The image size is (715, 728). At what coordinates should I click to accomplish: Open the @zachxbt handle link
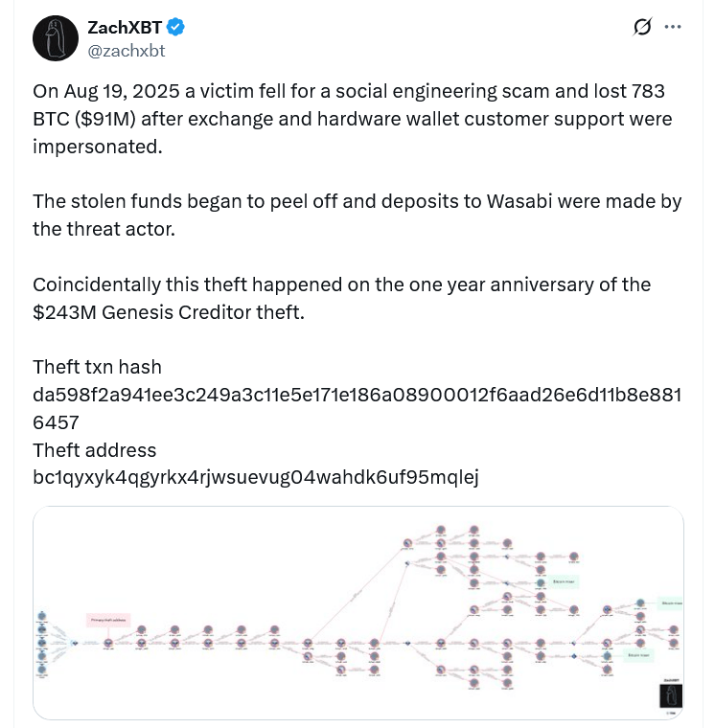tap(126, 50)
